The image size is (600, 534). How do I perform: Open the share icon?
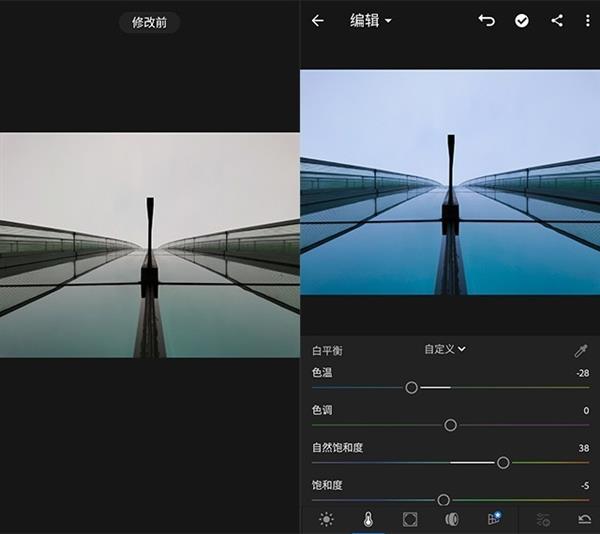pyautogui.click(x=557, y=20)
